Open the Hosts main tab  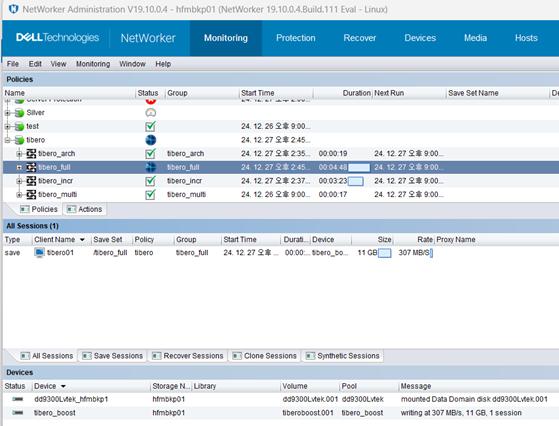click(526, 38)
